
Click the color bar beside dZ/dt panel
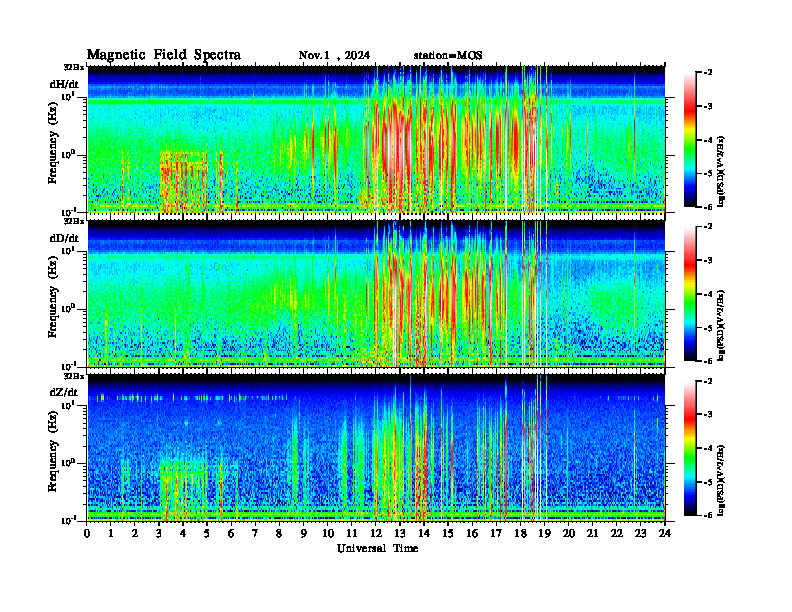click(690, 448)
